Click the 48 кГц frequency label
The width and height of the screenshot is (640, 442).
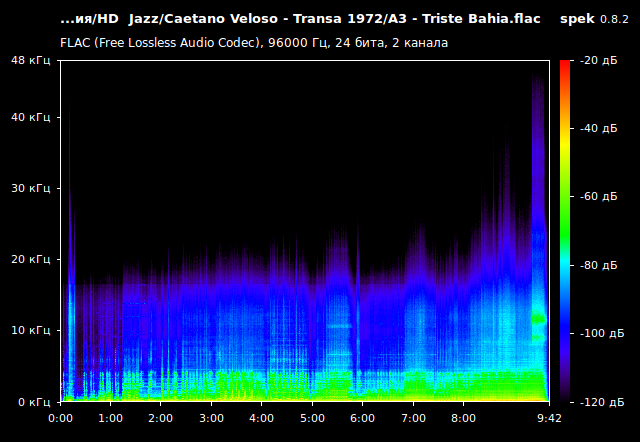pos(29,61)
